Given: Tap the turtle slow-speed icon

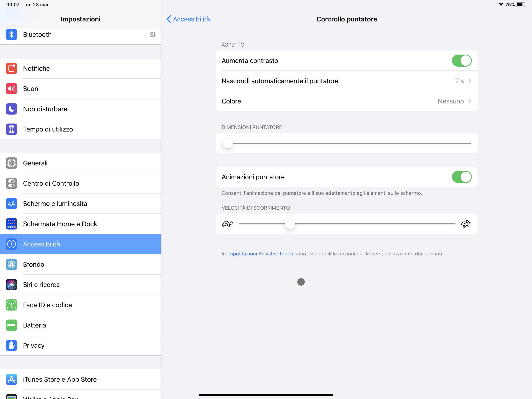Looking at the screenshot, I should pyautogui.click(x=227, y=224).
